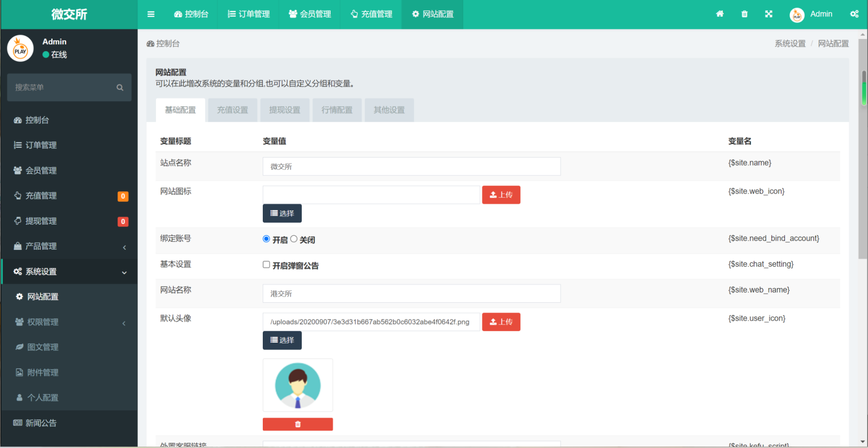868x448 pixels.
Task: Open the 其他设置 tab
Action: pyautogui.click(x=388, y=110)
